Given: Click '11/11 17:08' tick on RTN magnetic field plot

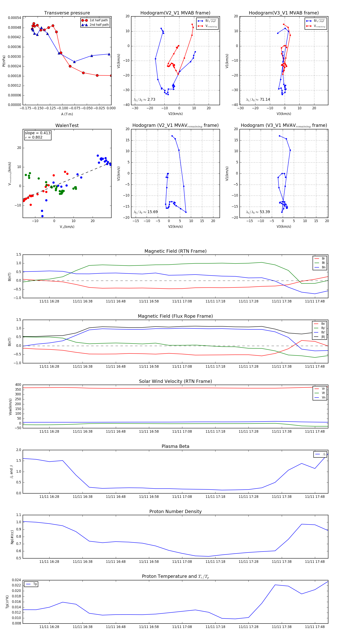Looking at the screenshot, I should [x=182, y=301].
